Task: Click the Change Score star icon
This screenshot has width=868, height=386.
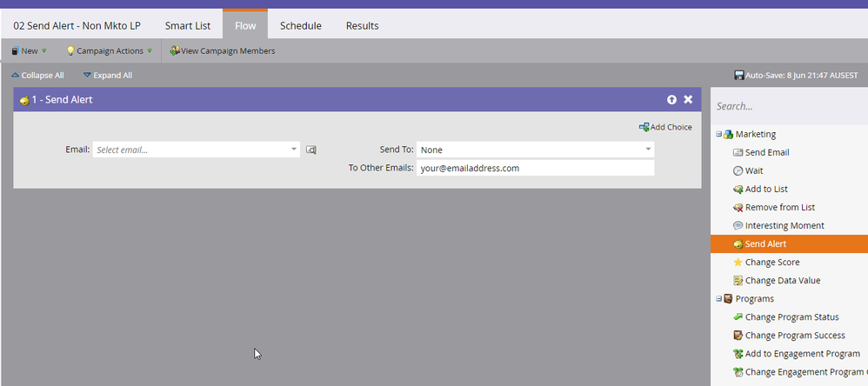Action: 738,263
